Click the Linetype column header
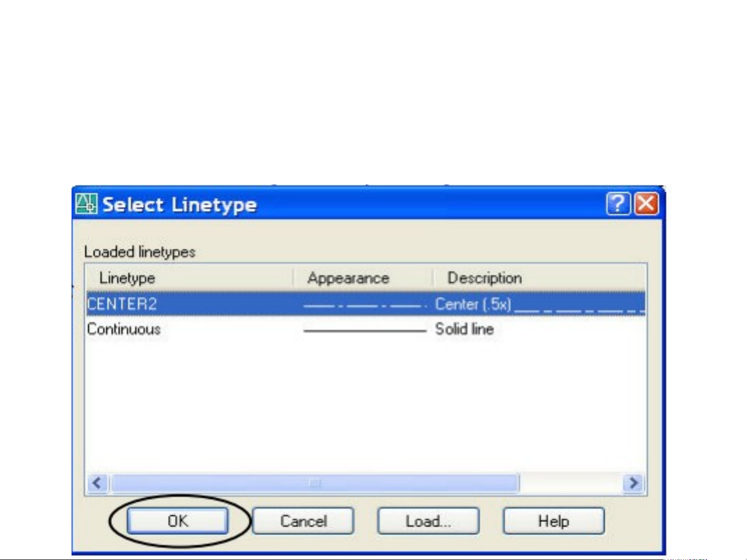 (127, 278)
